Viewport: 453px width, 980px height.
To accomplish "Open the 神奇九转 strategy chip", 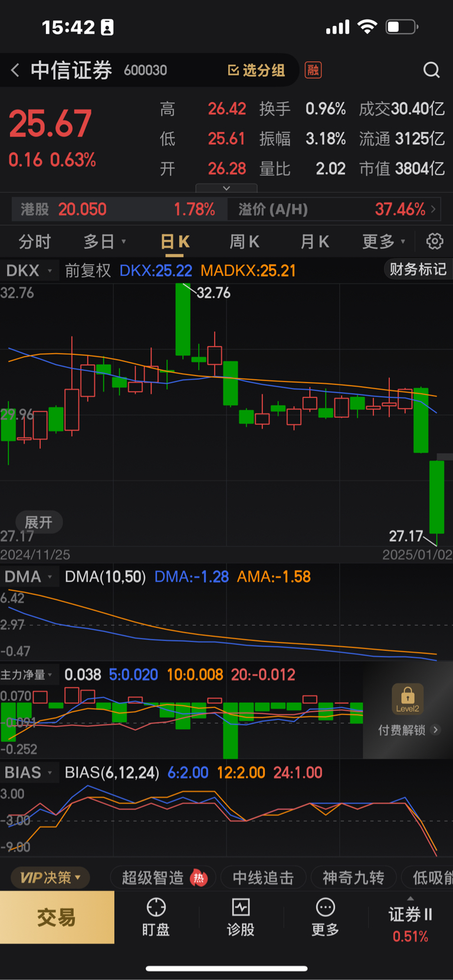I will point(353,877).
